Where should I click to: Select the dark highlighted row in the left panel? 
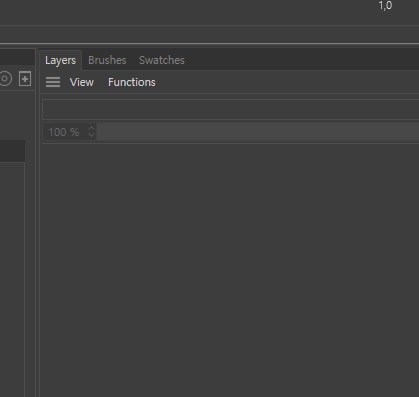pyautogui.click(x=12, y=151)
